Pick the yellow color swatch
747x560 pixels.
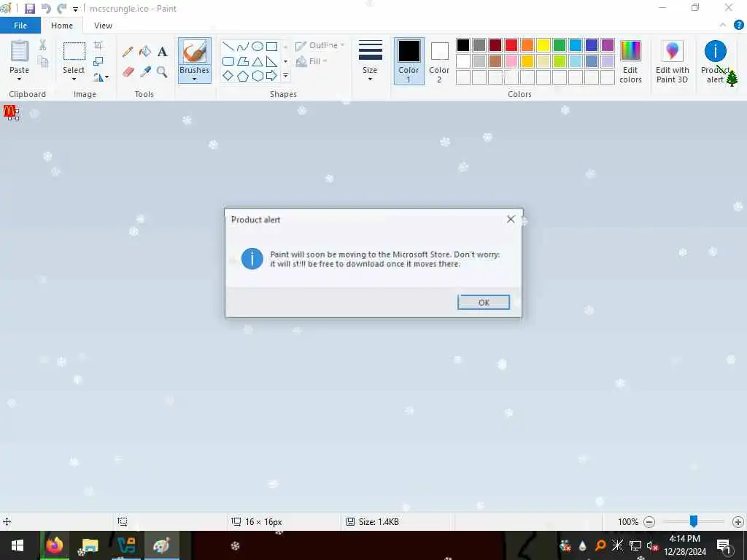[543, 45]
